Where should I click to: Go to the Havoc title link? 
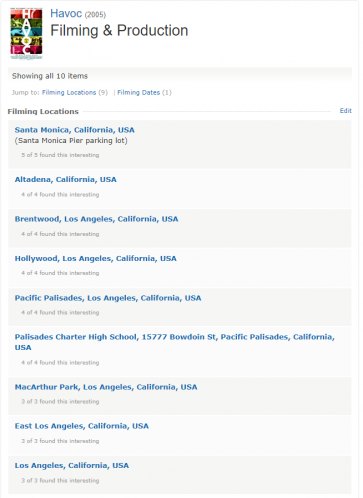pos(66,13)
